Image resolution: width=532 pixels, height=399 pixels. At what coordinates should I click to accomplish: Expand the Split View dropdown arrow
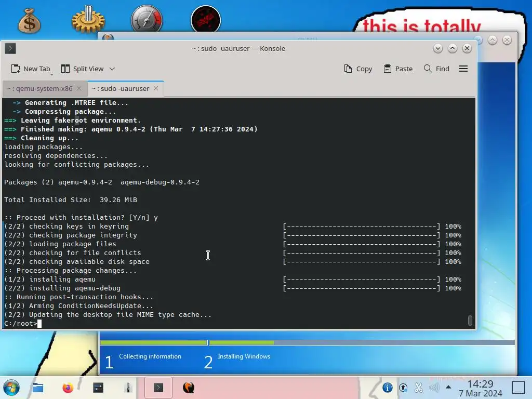112,69
